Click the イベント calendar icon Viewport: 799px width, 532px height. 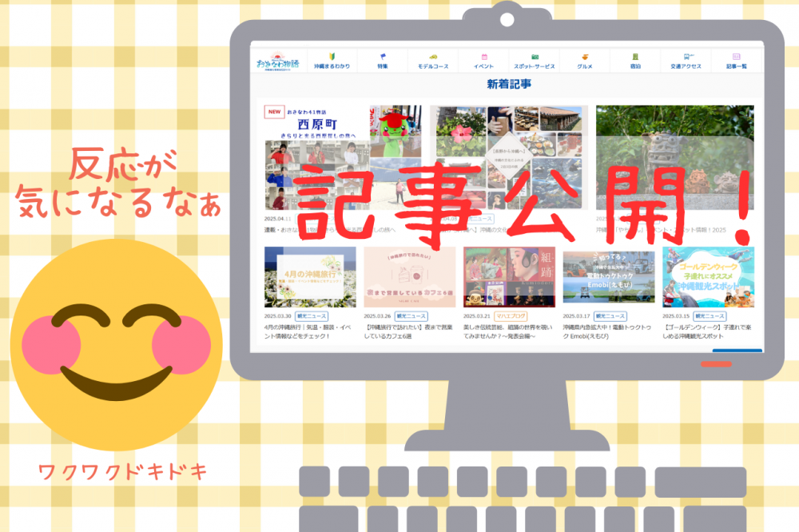click(x=483, y=58)
